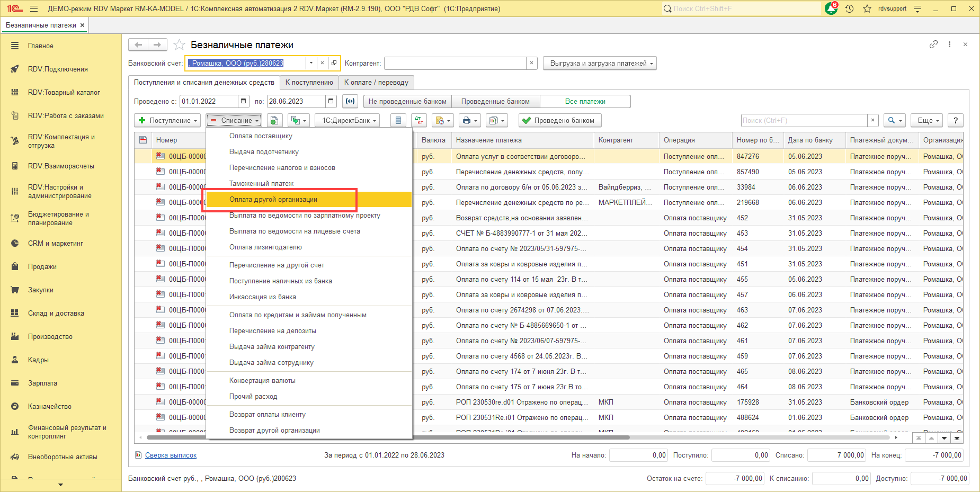Expand 'Выгрузка и загрузка платежей' dropdown

pos(600,64)
